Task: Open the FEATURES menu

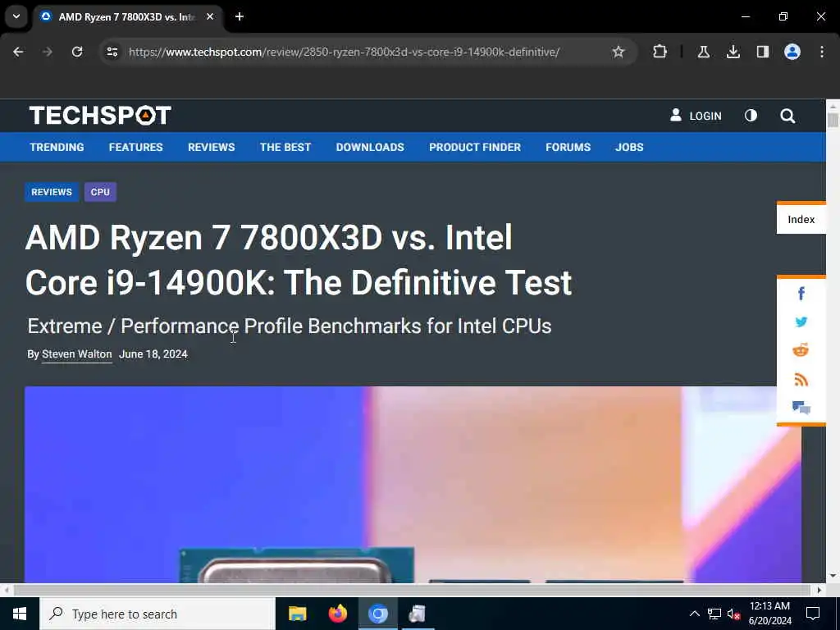Action: 135,148
